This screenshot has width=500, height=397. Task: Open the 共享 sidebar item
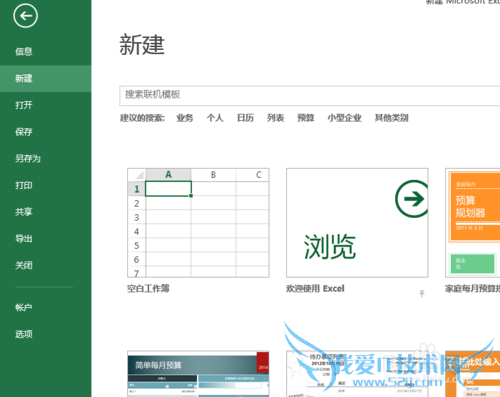(x=24, y=212)
